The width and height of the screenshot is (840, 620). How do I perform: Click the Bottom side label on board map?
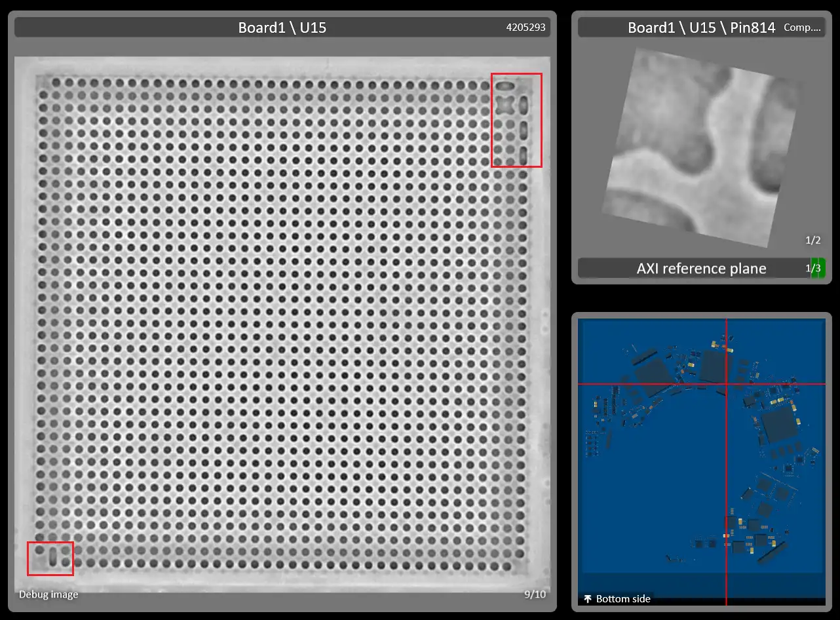[622, 598]
